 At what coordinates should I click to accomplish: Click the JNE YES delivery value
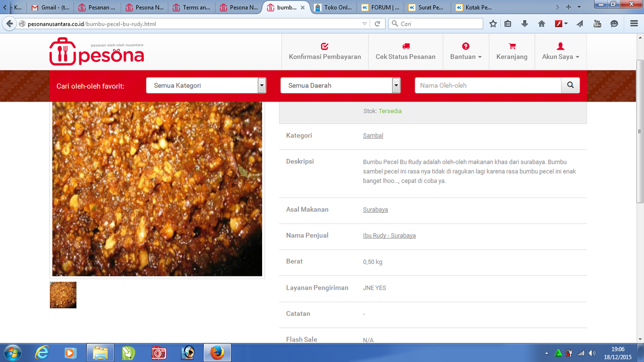pos(374,288)
